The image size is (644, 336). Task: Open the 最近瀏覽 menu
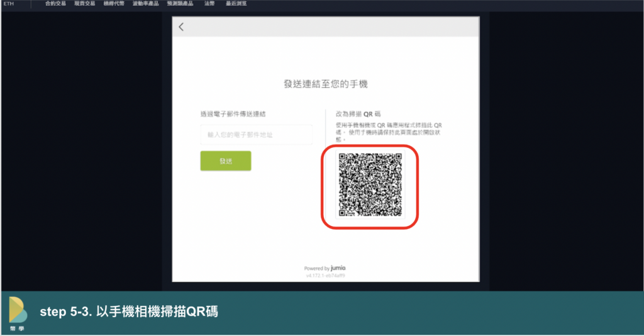[x=236, y=4]
